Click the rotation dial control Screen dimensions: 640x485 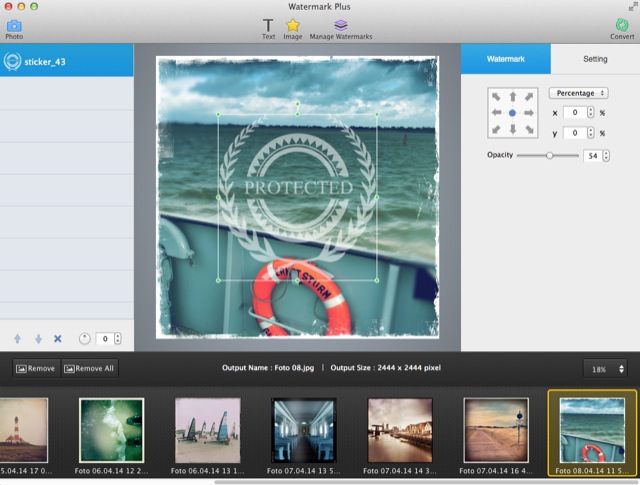pyautogui.click(x=84, y=338)
